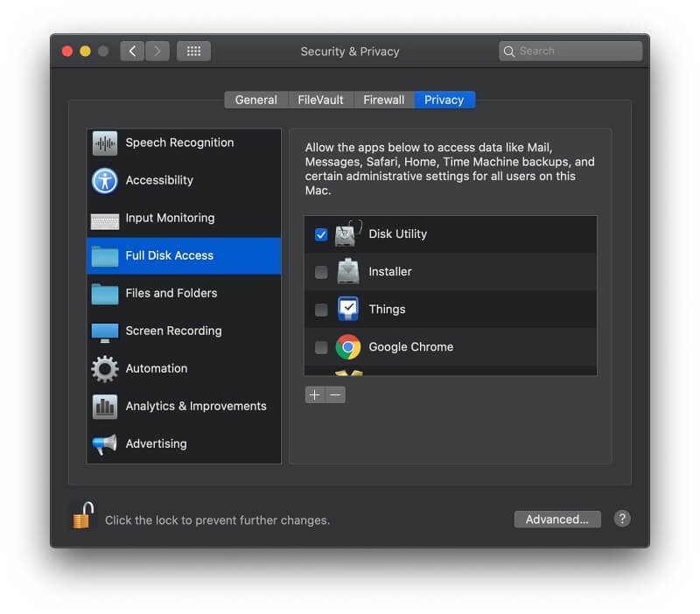The width and height of the screenshot is (700, 614).
Task: Select the Privacy tab
Action: 444,100
